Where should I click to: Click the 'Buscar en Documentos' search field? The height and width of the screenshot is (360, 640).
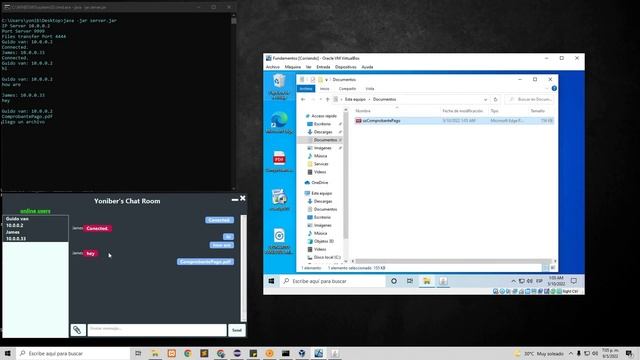[x=530, y=100]
